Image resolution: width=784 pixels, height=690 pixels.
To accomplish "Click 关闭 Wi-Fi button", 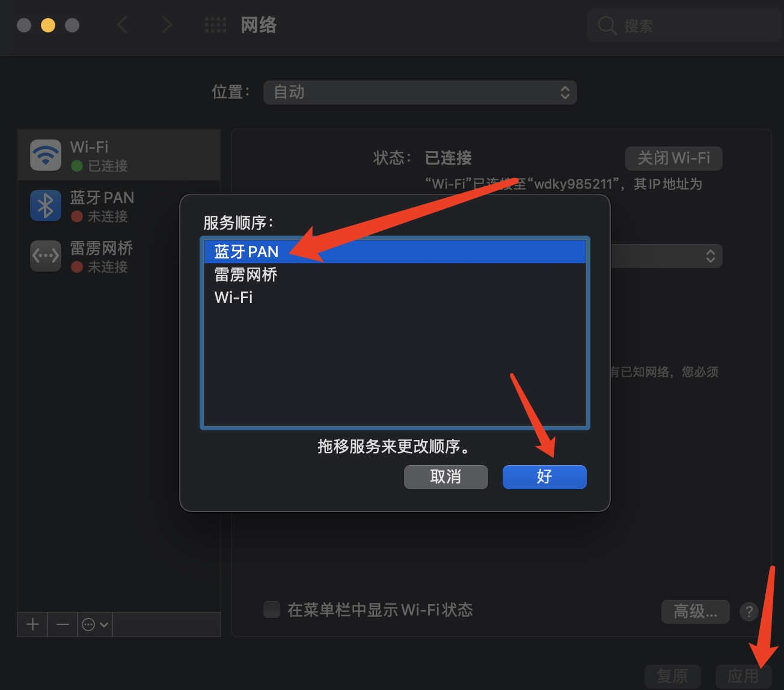I will [x=673, y=158].
